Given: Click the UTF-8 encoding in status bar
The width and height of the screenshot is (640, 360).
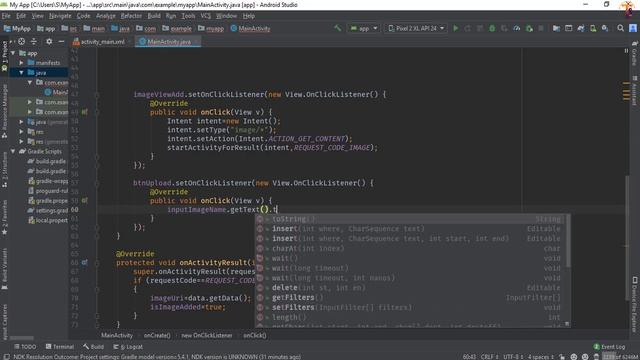Looking at the screenshot, I should point(512,357).
